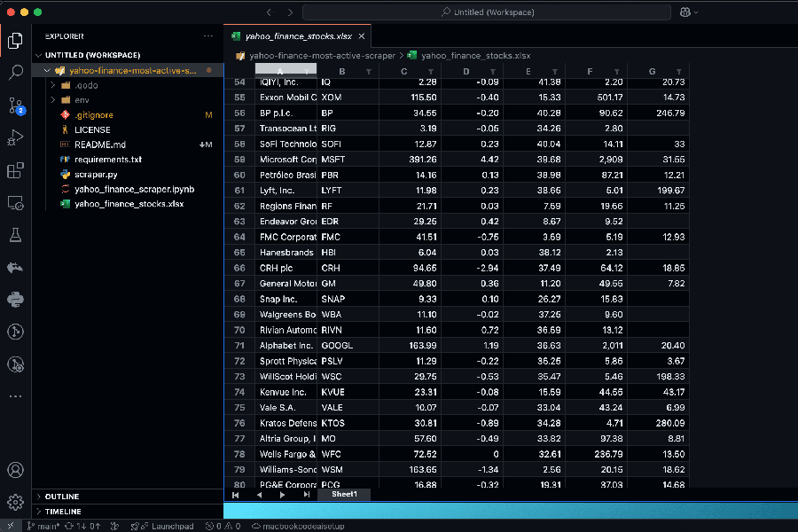Select the yahoo_finance_stocks.xlsx editor tab
798x532 pixels.
tap(298, 36)
